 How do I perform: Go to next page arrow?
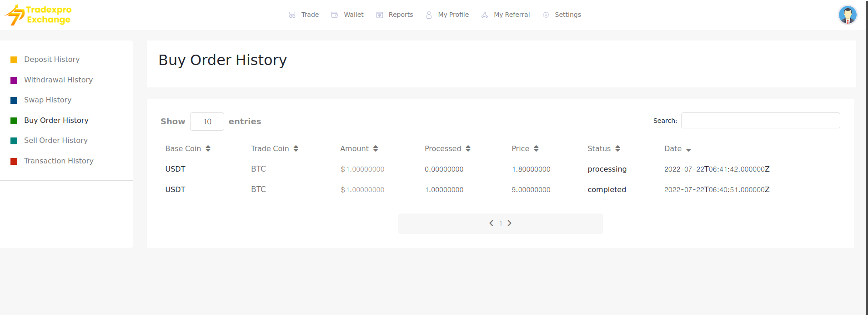[x=509, y=223]
